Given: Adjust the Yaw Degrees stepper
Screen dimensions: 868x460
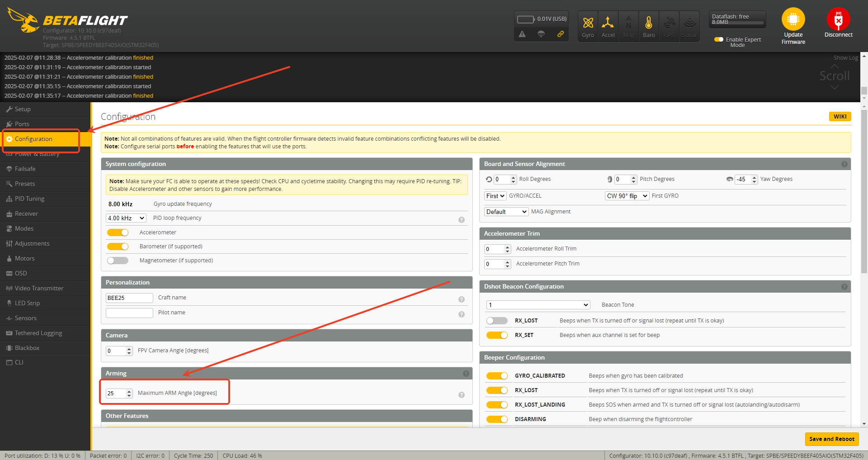Looking at the screenshot, I should 755,180.
